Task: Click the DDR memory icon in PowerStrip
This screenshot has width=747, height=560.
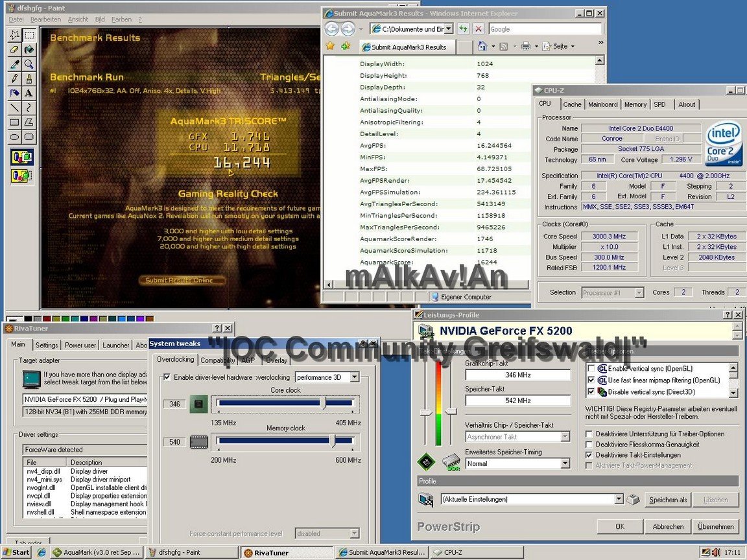Action: tap(451, 462)
